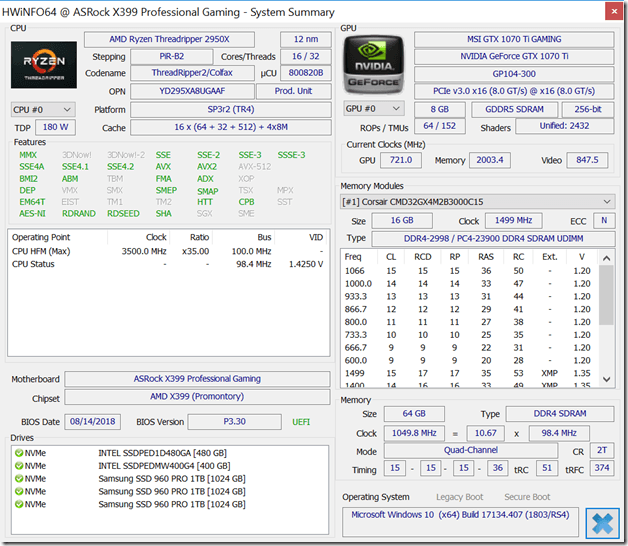Click the 721.0 GPU clock value
The image size is (628, 546).
tap(401, 160)
